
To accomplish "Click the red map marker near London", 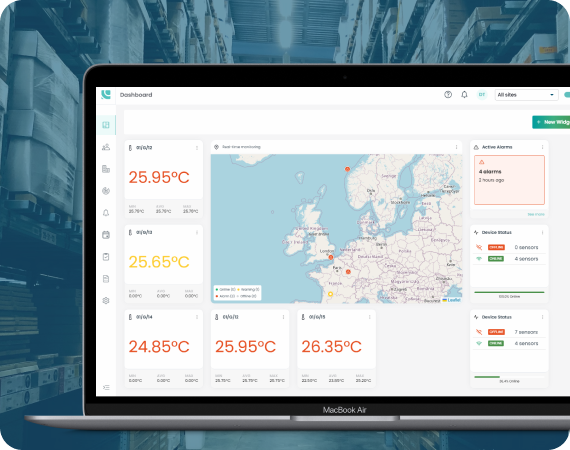I will (x=331, y=257).
